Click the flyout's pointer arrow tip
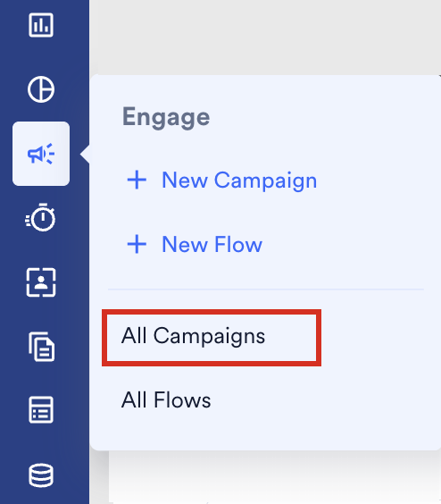The image size is (441, 504). 83,154
